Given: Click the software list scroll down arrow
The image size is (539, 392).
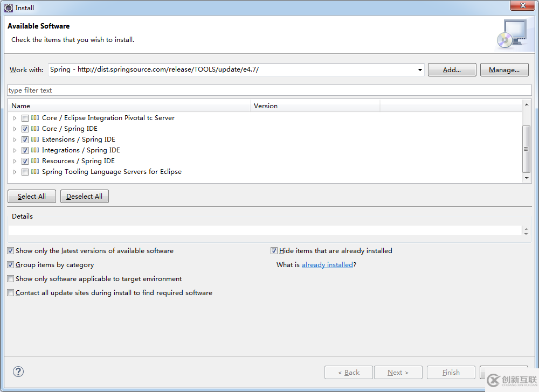Looking at the screenshot, I should pyautogui.click(x=526, y=178).
